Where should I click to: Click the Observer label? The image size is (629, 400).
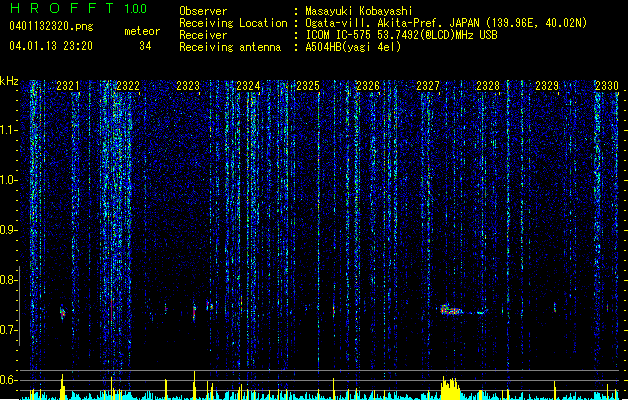click(203, 11)
